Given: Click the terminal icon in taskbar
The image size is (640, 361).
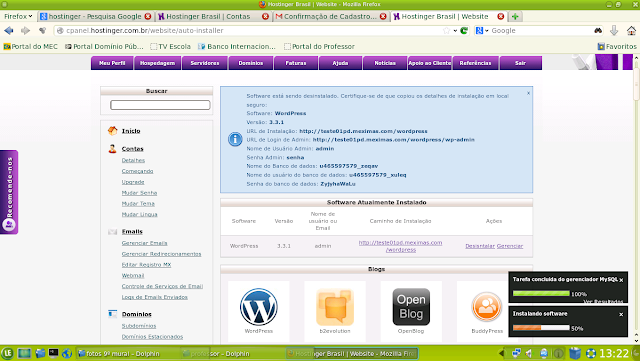Looking at the screenshot, I should coord(53,353).
